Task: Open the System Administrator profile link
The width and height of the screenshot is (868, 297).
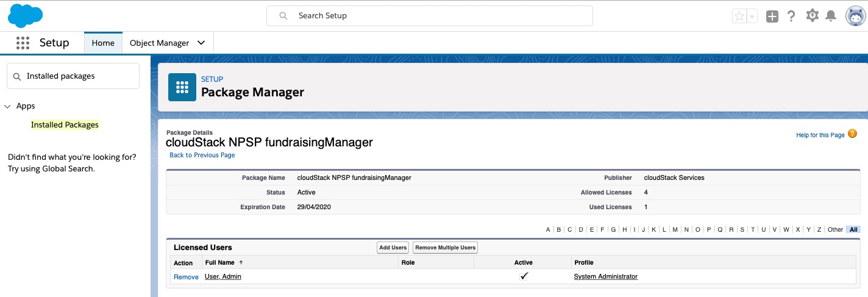Action: point(606,277)
